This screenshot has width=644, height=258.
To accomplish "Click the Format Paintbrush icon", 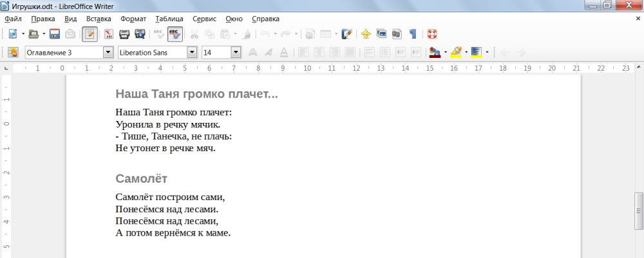I will tap(247, 34).
